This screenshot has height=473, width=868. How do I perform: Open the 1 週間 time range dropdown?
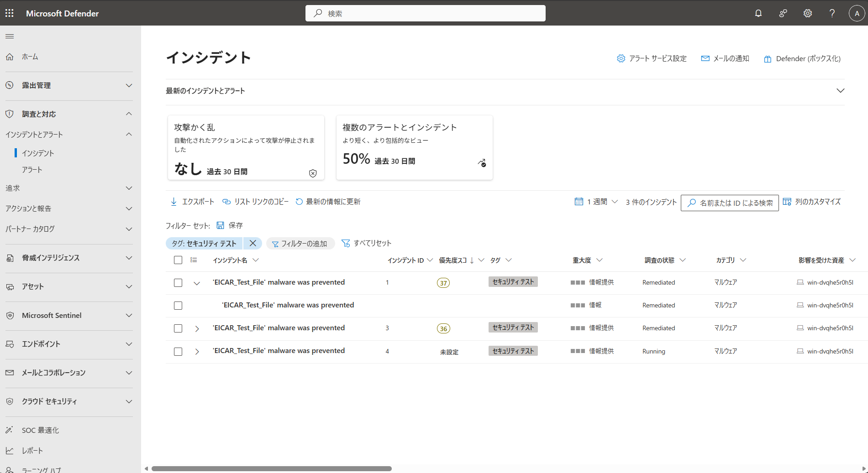(x=596, y=202)
